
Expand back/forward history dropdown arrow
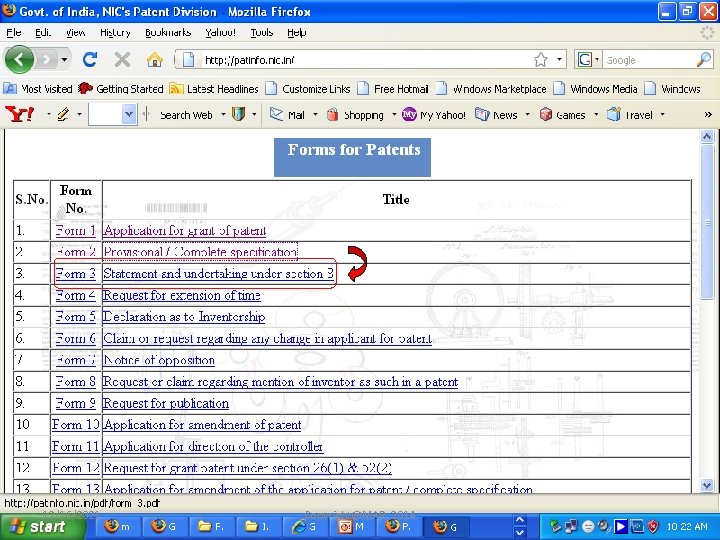[64, 60]
